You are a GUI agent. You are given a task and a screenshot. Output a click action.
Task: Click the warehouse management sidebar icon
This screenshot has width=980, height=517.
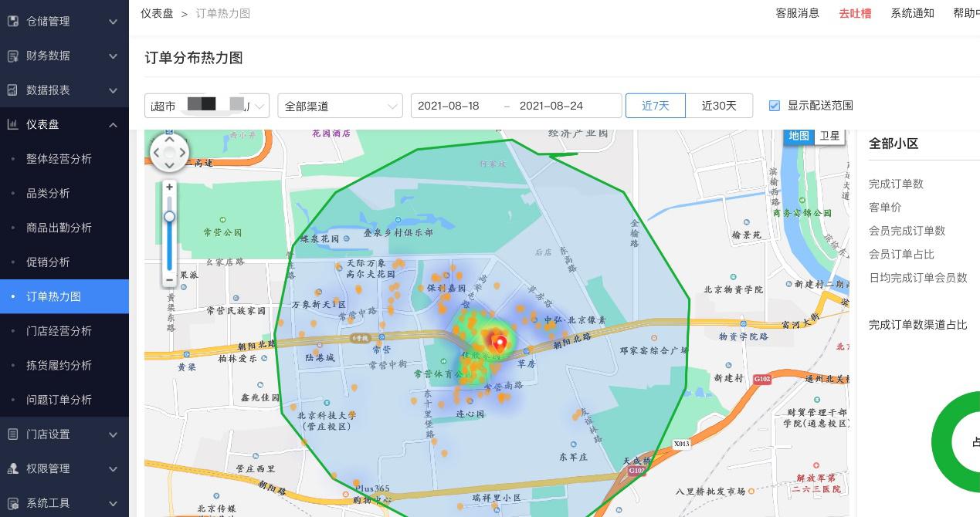pos(12,22)
